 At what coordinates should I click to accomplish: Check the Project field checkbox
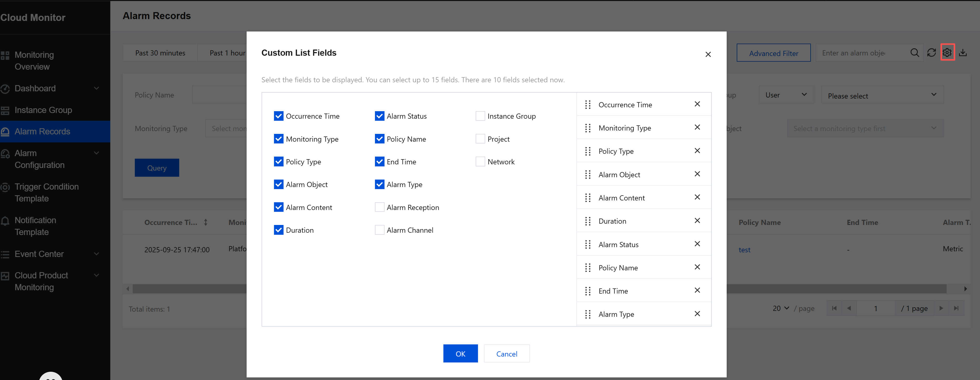(480, 139)
